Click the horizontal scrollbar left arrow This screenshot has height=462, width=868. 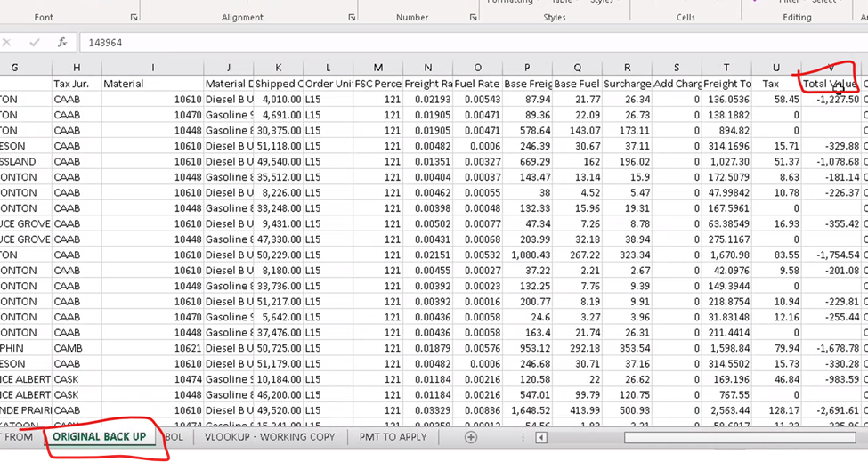pyautogui.click(x=541, y=438)
